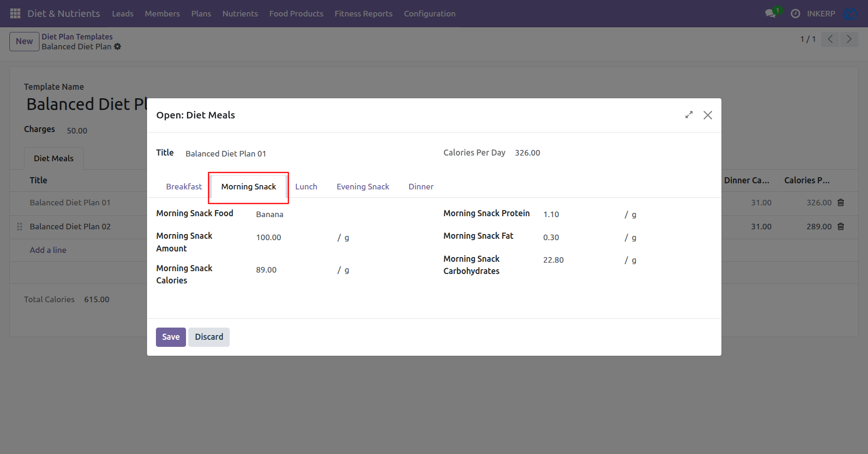Screen dimensions: 868x454
Task: Switch to the Dinner tab
Action: click(x=421, y=187)
